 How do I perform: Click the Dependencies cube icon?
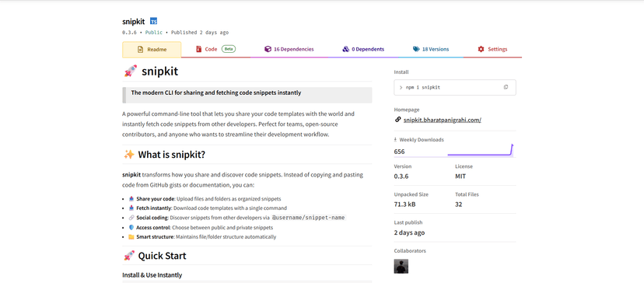[x=268, y=49]
